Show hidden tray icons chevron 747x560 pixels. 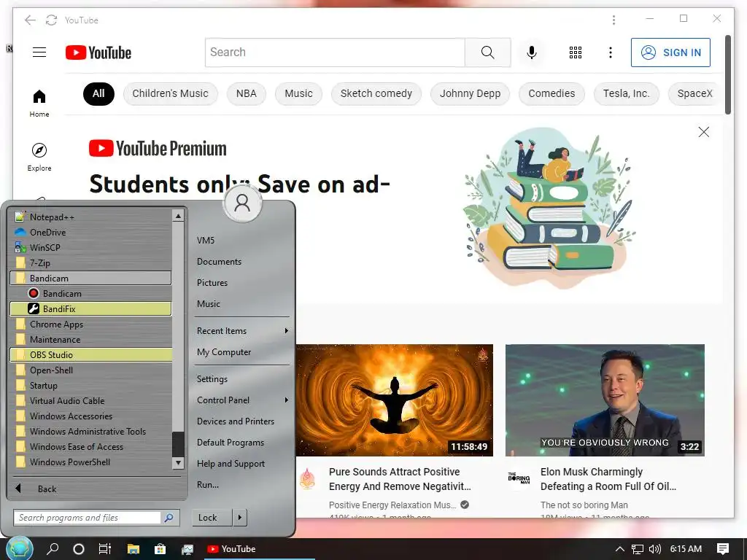619,549
